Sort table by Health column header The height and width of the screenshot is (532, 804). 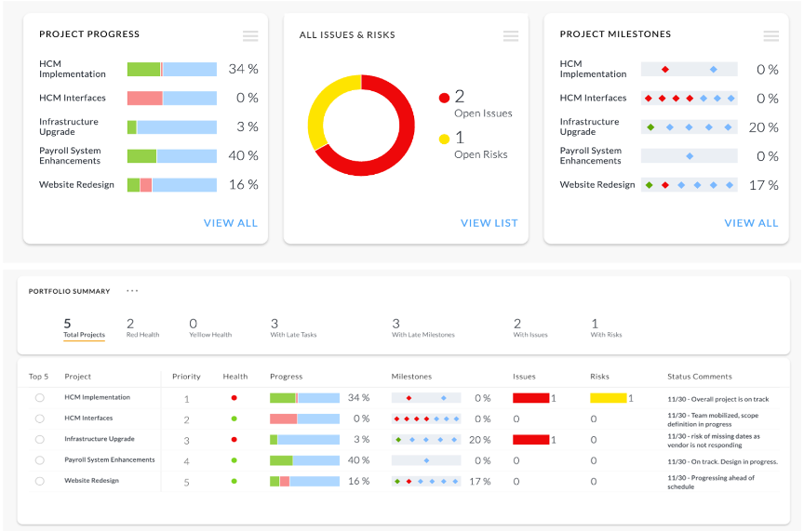(x=235, y=376)
